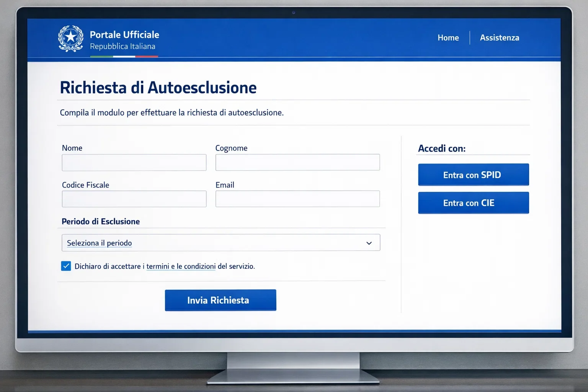Focus the Codice Fiscale field
This screenshot has width=588, height=392.
[x=134, y=199]
